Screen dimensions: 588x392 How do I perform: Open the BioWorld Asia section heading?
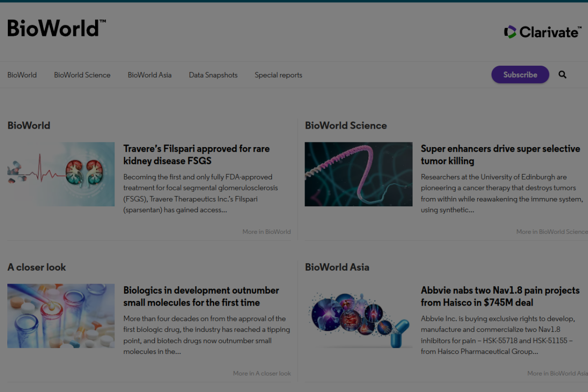pyautogui.click(x=337, y=267)
